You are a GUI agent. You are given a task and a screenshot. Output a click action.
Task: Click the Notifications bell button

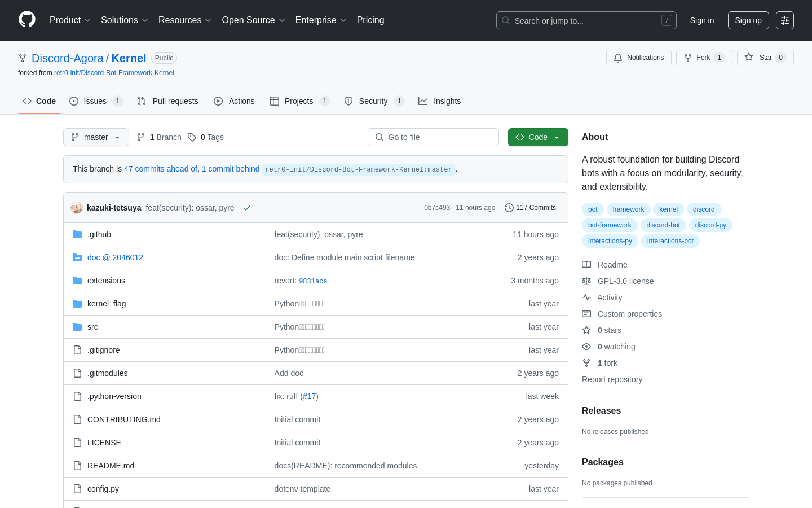[x=639, y=58]
